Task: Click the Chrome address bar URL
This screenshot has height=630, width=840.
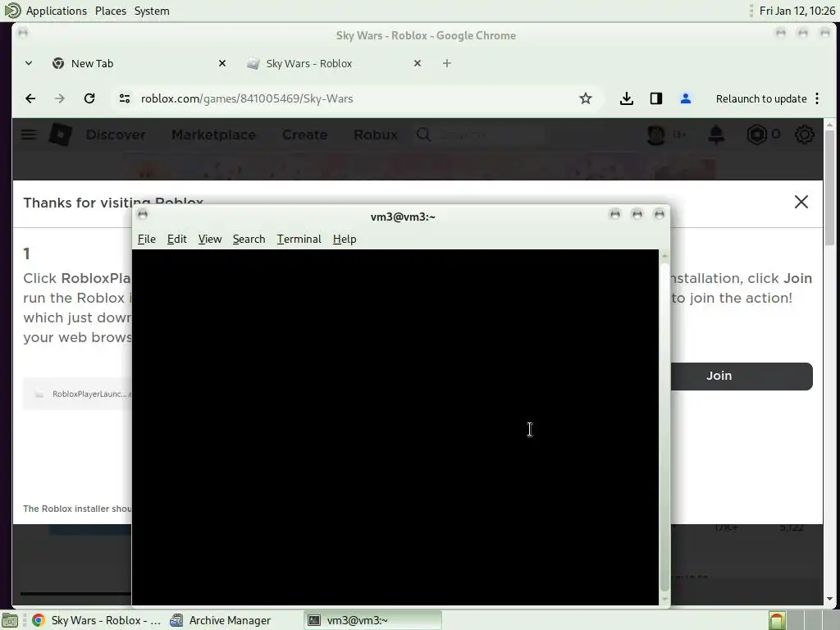Action: pos(247,98)
